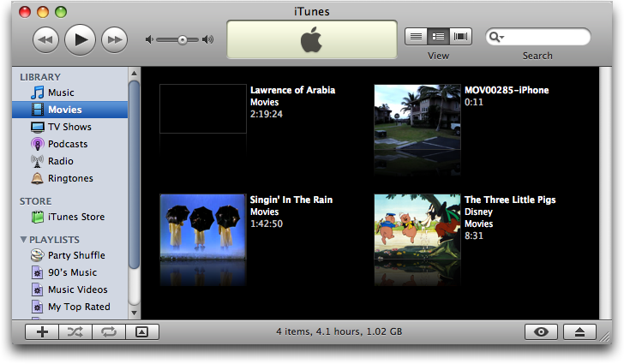Click the '1:42:50' duration text

(x=267, y=224)
